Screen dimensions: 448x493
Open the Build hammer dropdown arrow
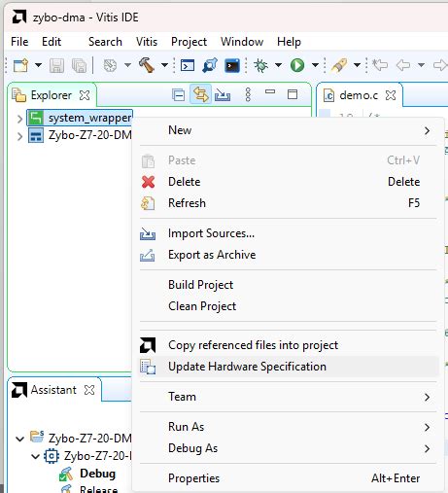tap(164, 65)
